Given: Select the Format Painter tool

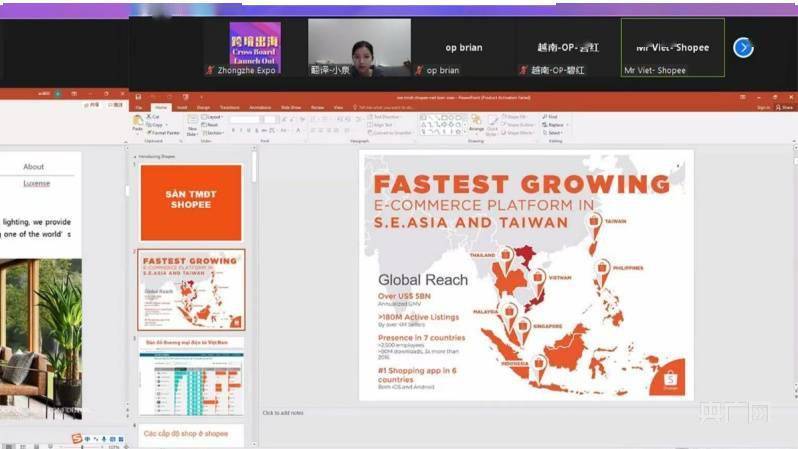Looking at the screenshot, I should 160,132.
